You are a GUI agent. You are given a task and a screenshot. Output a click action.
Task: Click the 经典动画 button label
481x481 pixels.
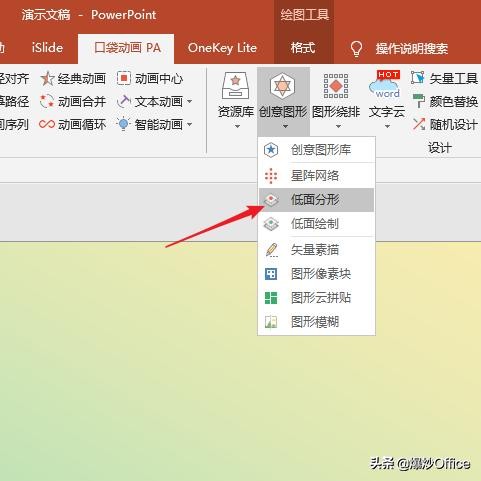coord(82,79)
